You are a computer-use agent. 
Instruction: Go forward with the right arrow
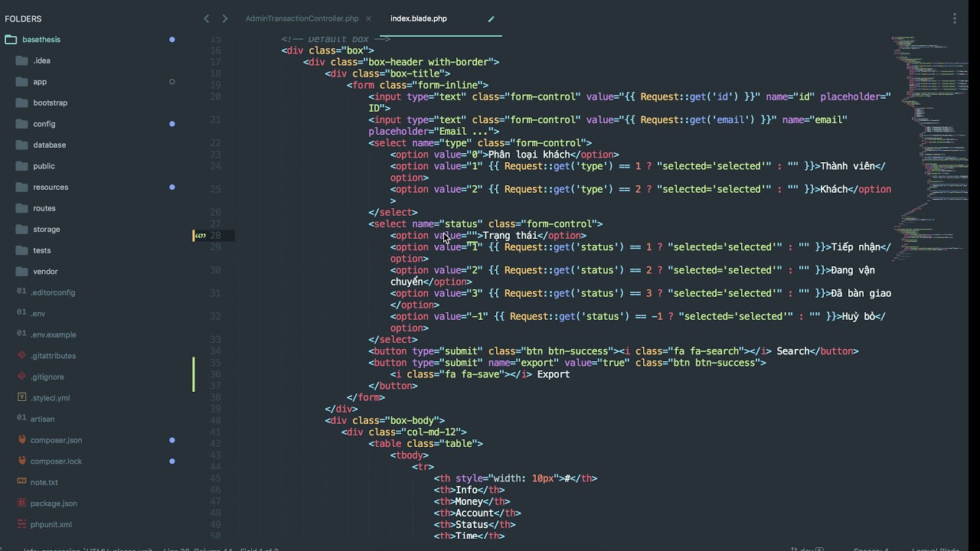point(224,18)
